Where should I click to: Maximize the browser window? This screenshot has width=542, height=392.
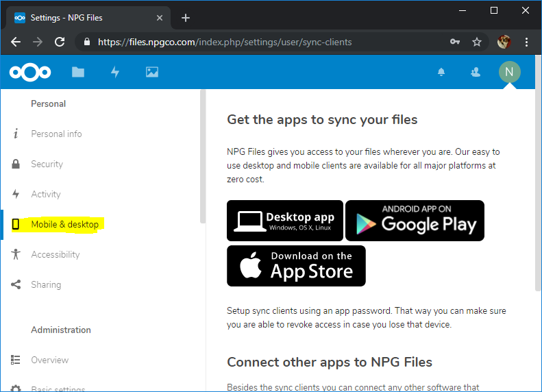(x=494, y=10)
